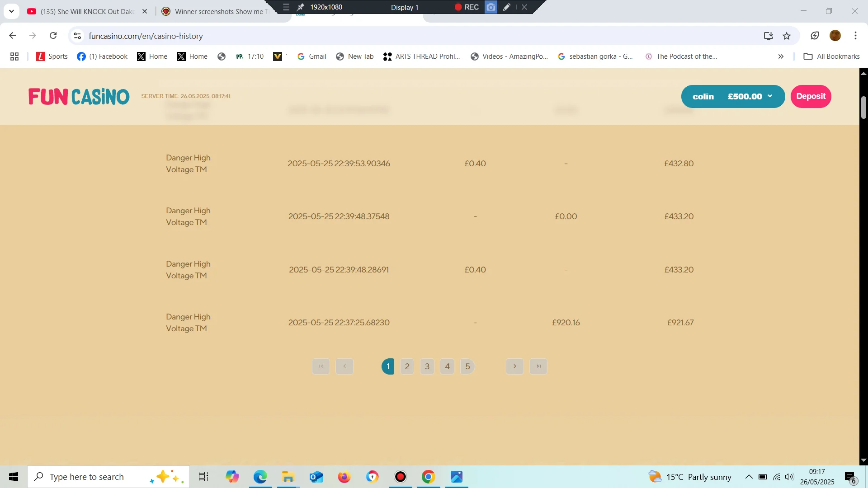
Task: Click page vertical scrollbar thumb
Action: click(863, 108)
